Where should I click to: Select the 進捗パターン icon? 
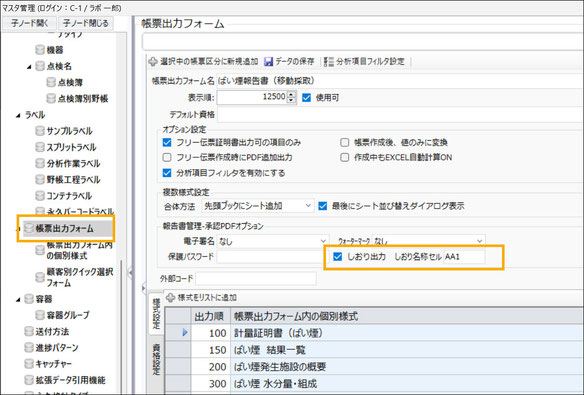[x=29, y=348]
